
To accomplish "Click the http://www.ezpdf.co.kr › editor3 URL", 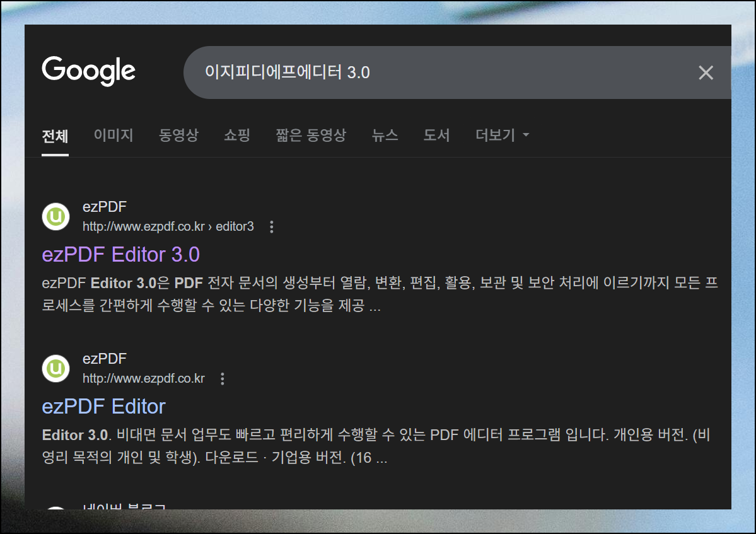I will click(x=168, y=226).
